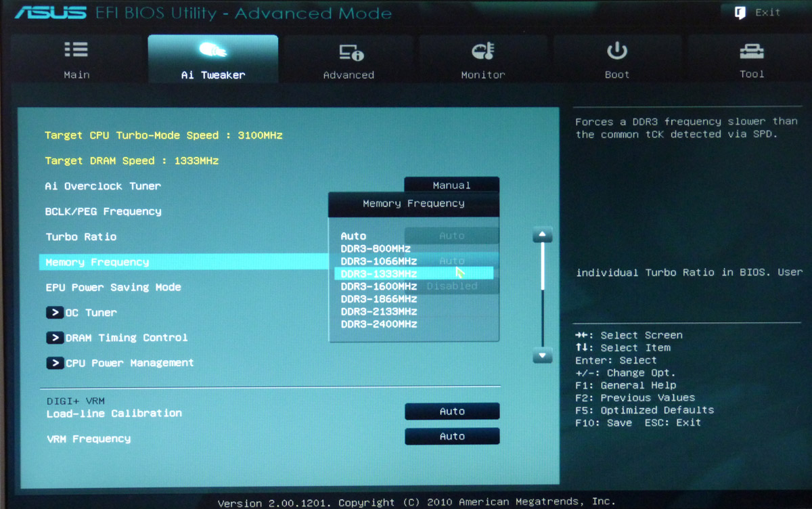This screenshot has height=509, width=812.
Task: Select highlighted DDR3-1333MHz option
Action: click(x=413, y=273)
